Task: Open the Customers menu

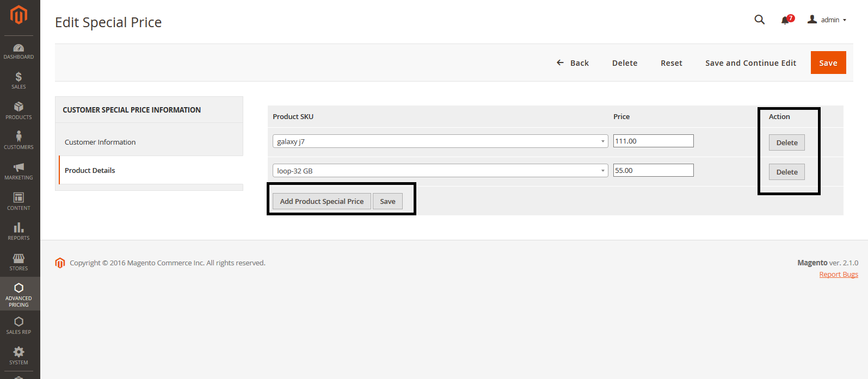Action: tap(19, 141)
